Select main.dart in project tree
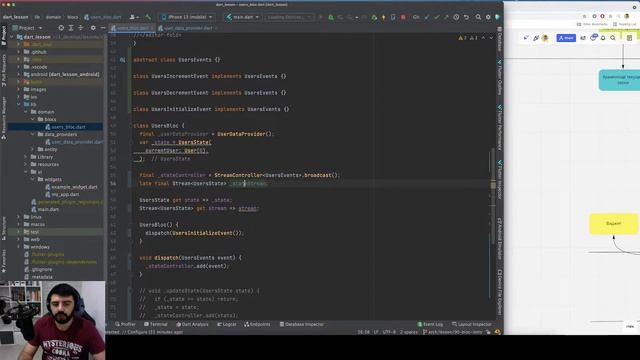This screenshot has width=640, height=360. pyautogui.click(x=45, y=209)
